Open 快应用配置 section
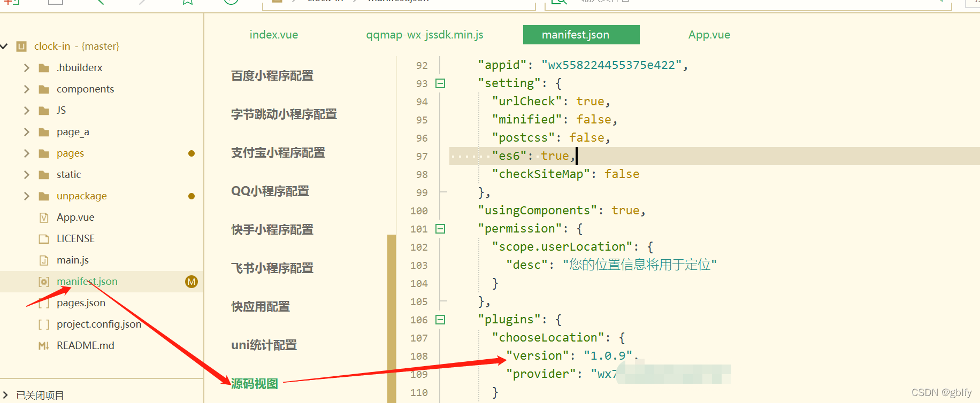This screenshot has width=980, height=403. [261, 307]
